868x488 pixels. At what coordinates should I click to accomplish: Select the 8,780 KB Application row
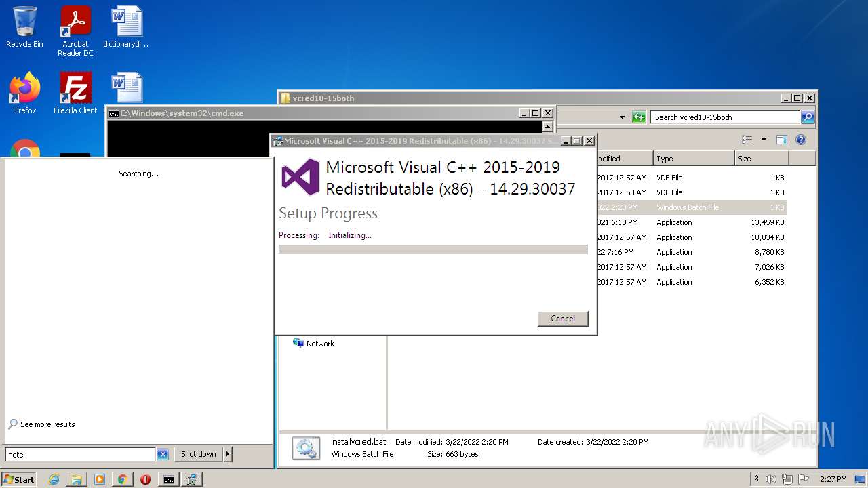(691, 252)
